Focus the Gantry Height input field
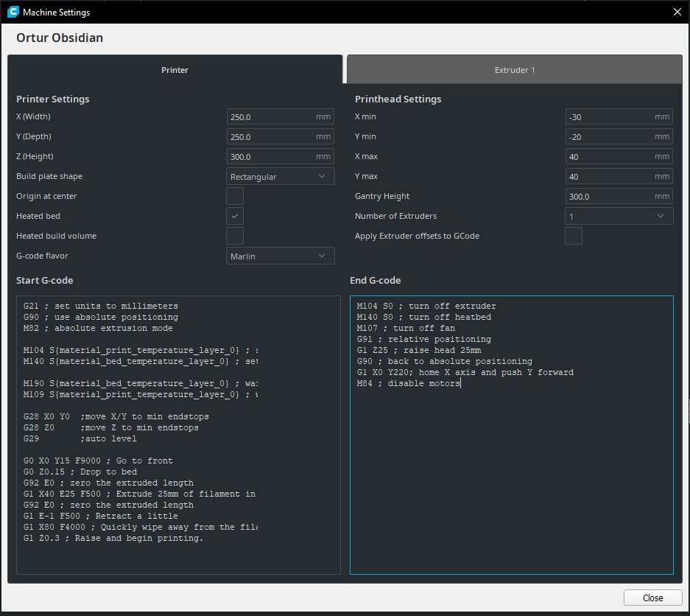The width and height of the screenshot is (690, 616). click(x=619, y=197)
